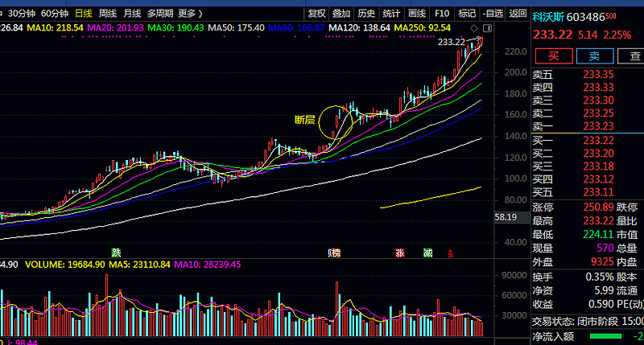Click the 收益 value 0.590
This screenshot has width=644, height=345.
(601, 304)
